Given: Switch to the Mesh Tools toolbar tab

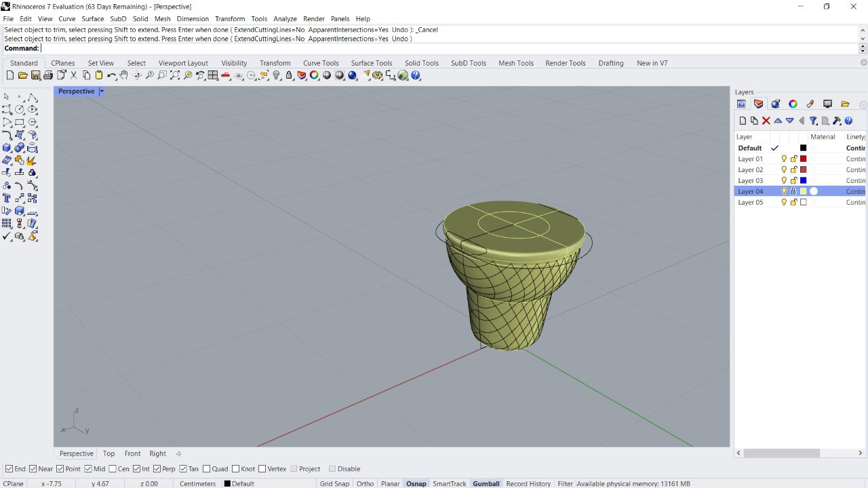Looking at the screenshot, I should [516, 63].
